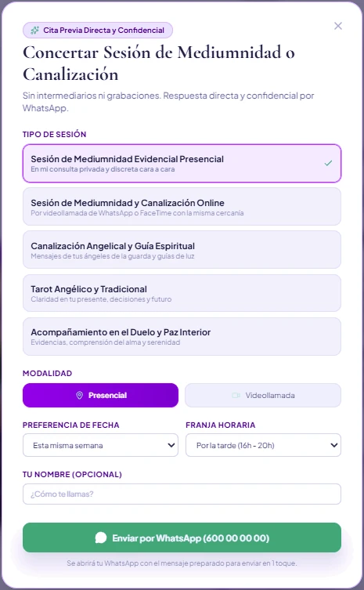This screenshot has height=590, width=364.
Task: Focus the Tu Nombre input field
Action: point(182,494)
